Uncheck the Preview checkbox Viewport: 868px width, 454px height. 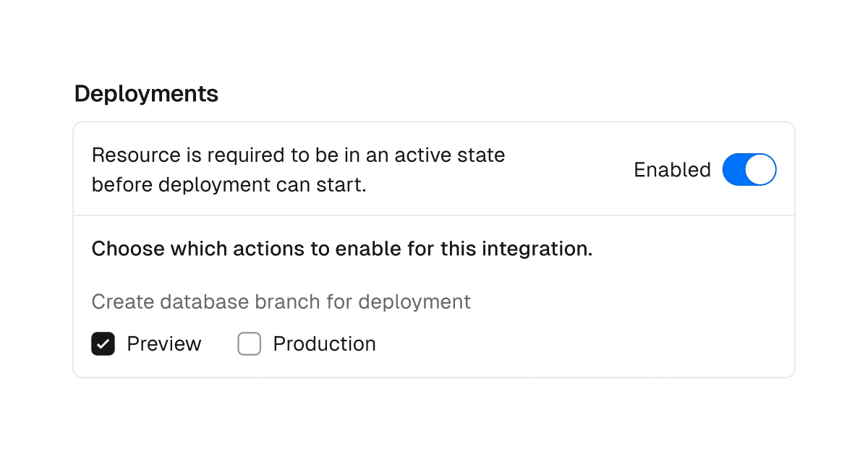pyautogui.click(x=103, y=344)
